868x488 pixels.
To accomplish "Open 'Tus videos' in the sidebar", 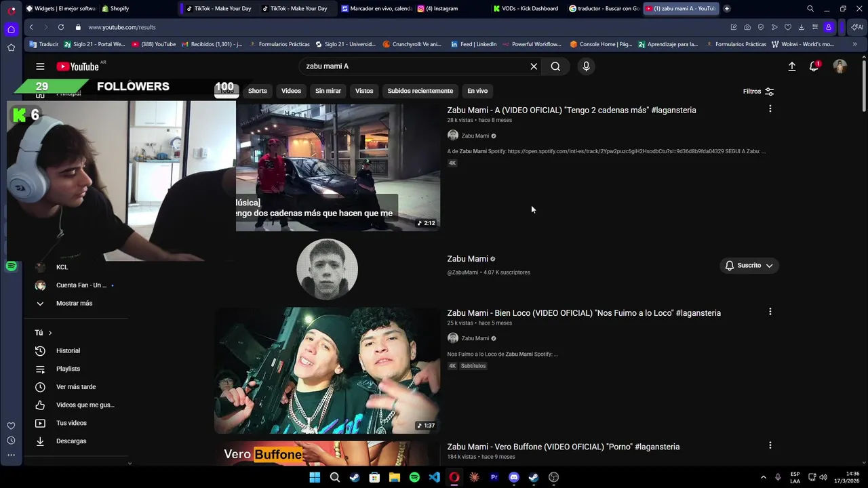I will click(71, 423).
